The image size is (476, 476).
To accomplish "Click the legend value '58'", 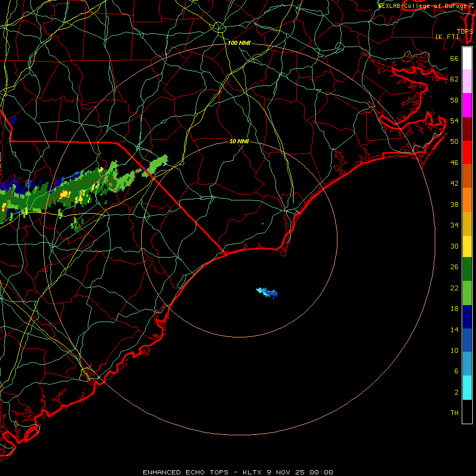I will 454,100.
